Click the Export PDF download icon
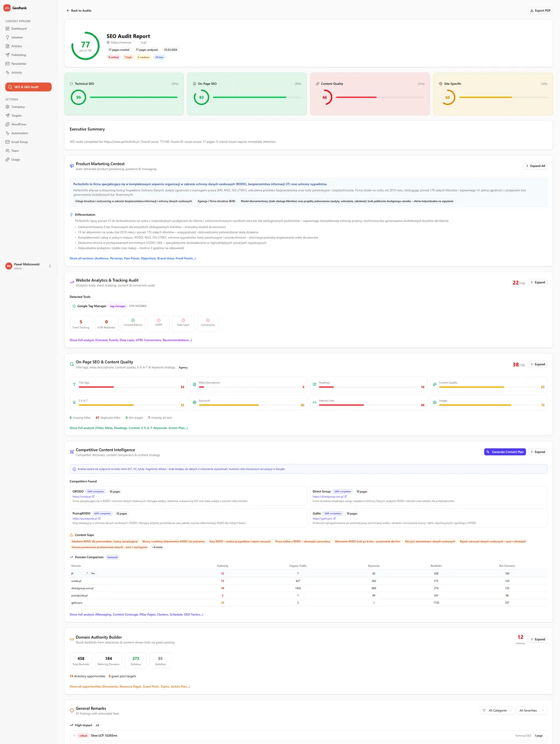 [532, 10]
